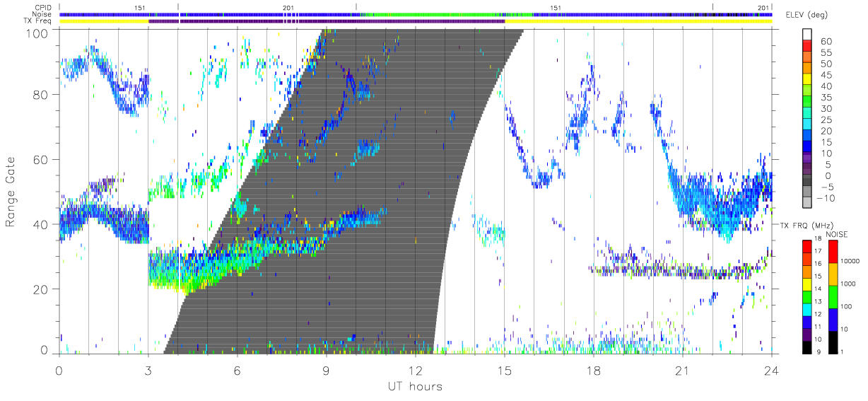Click the "NOISE" legend title
This screenshot has height=401, width=868.
pyautogui.click(x=837, y=234)
